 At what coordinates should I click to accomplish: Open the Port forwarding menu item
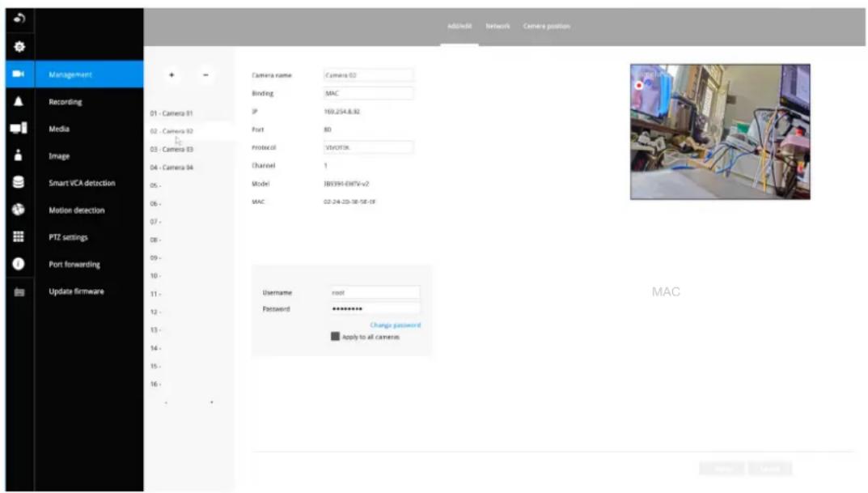89,264
